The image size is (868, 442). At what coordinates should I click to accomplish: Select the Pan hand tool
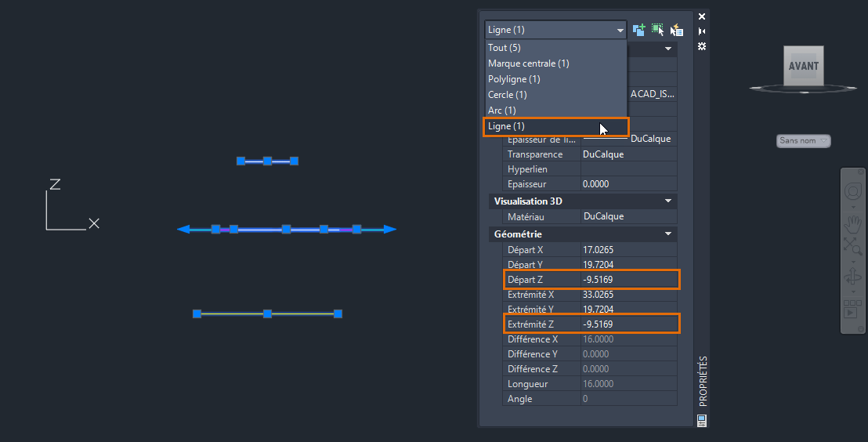coord(853,223)
